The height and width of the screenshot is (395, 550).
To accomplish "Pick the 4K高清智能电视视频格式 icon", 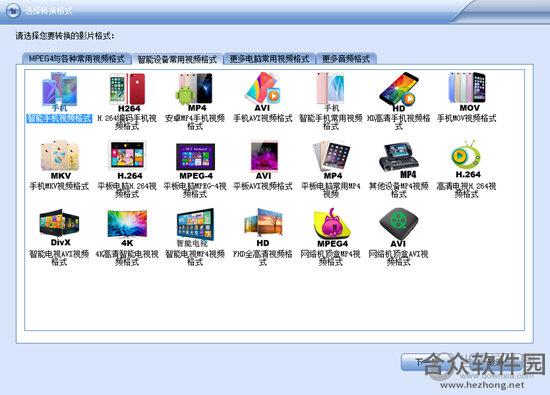I will [127, 228].
